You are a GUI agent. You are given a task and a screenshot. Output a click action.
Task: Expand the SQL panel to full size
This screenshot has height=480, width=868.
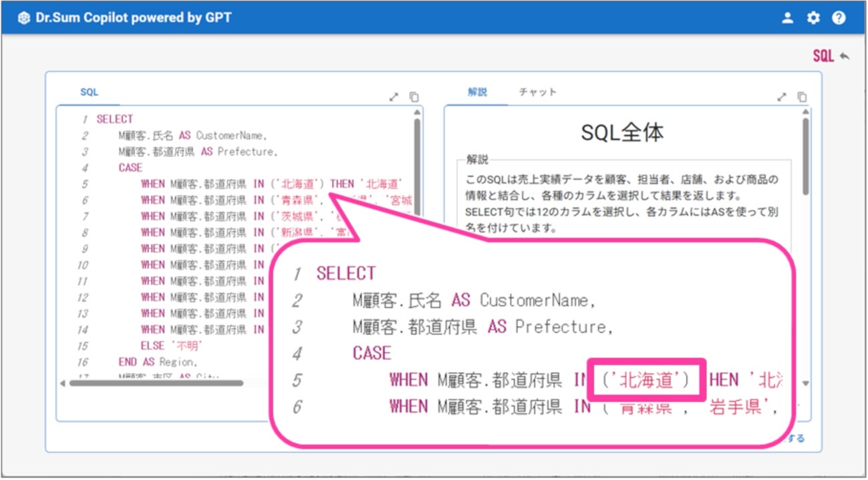click(394, 97)
